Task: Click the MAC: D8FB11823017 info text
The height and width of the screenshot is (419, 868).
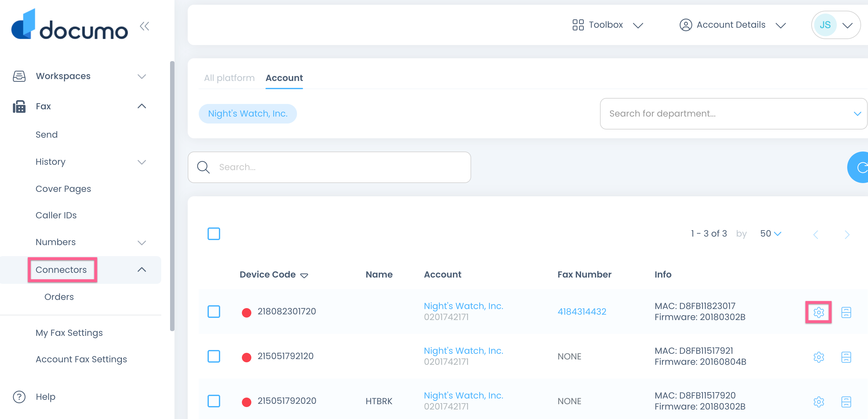Action: click(695, 306)
